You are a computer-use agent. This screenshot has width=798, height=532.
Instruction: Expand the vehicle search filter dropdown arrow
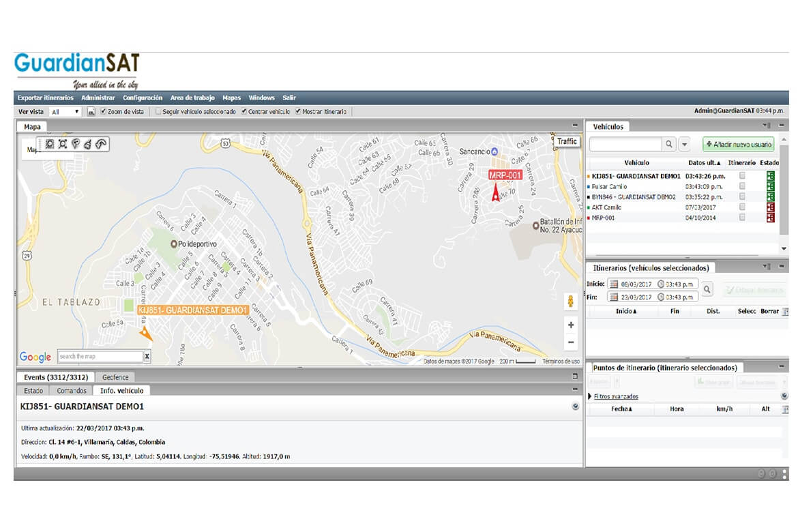point(685,145)
